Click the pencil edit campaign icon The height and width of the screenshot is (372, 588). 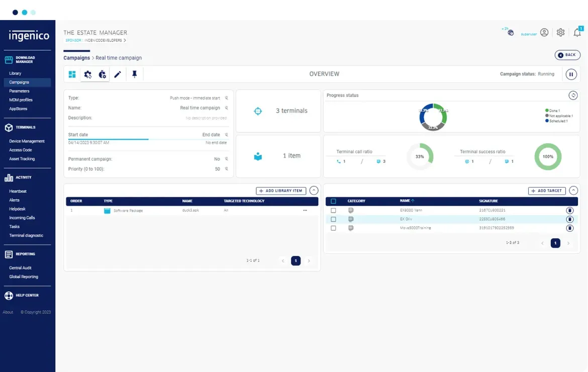[x=118, y=74]
